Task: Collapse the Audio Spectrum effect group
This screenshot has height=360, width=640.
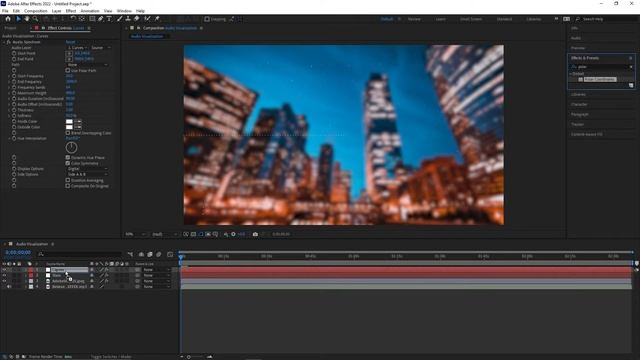Action: tap(4, 42)
